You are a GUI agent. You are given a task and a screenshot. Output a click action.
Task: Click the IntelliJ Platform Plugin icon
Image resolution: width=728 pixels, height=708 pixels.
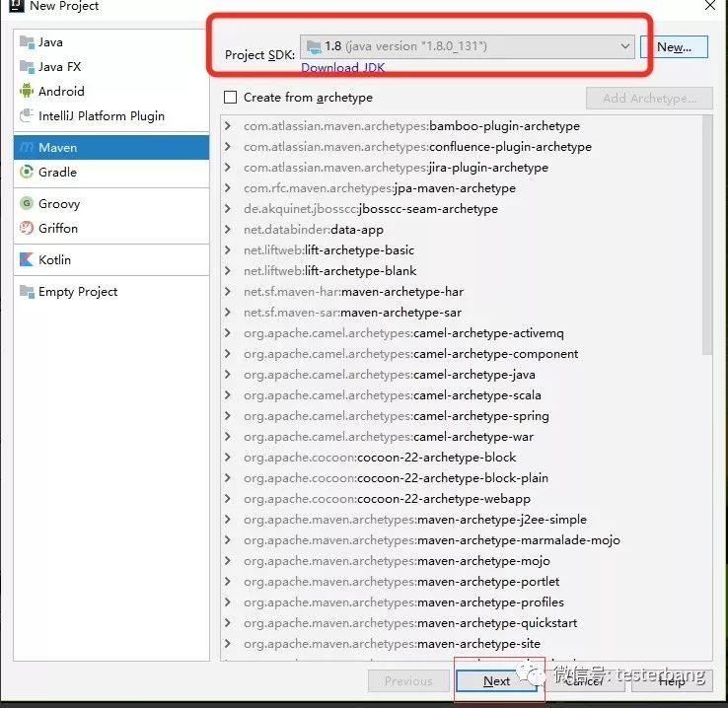[x=27, y=115]
